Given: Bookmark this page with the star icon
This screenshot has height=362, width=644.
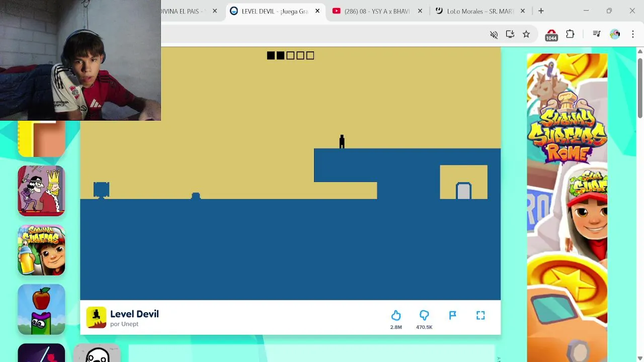Looking at the screenshot, I should (526, 34).
